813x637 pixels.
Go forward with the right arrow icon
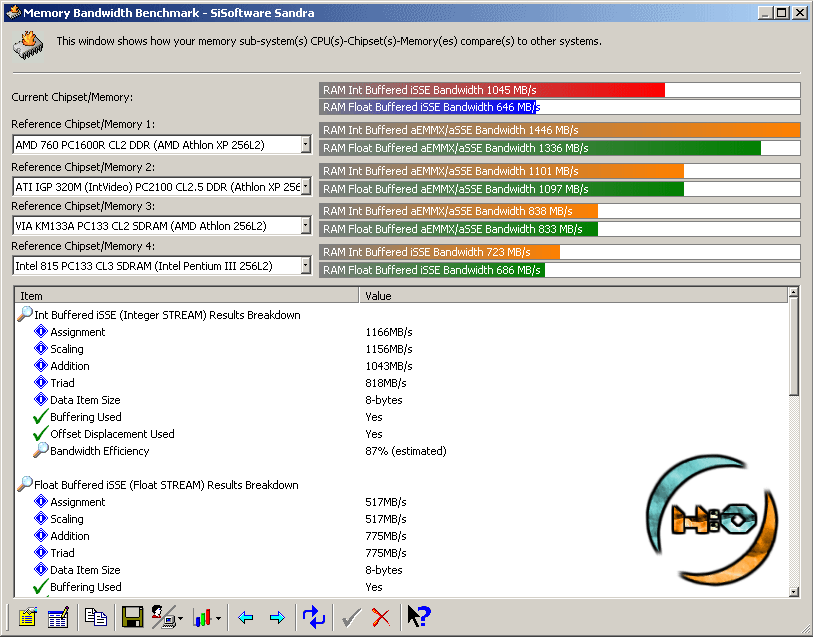(x=277, y=617)
